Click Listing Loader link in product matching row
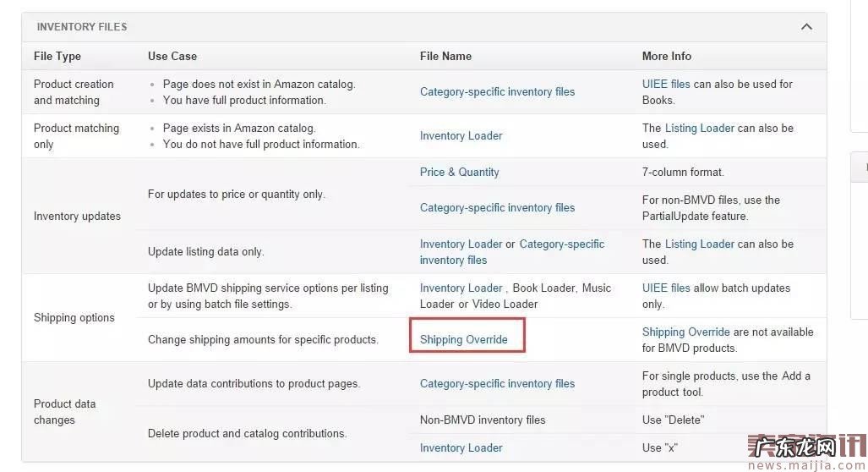The image size is (868, 472). coord(699,128)
